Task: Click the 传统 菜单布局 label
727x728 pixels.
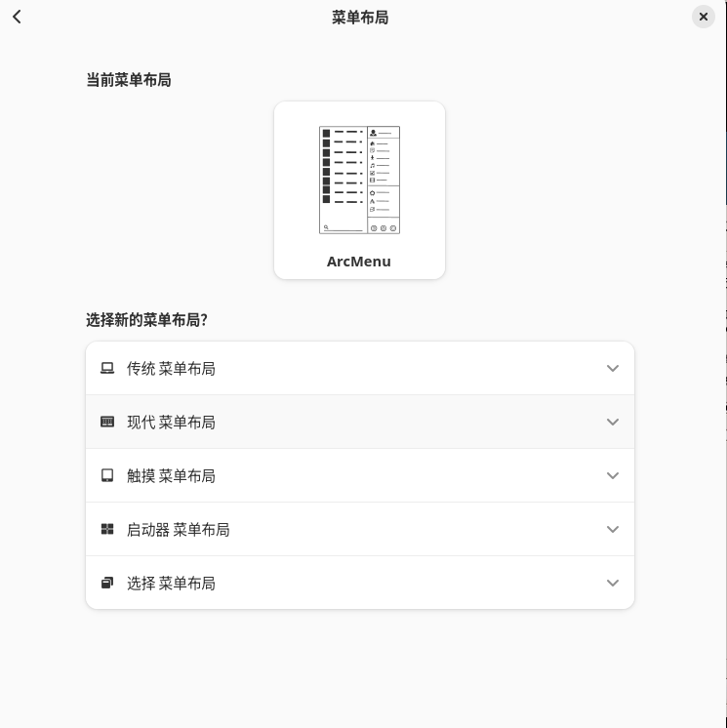Action: coord(171,369)
